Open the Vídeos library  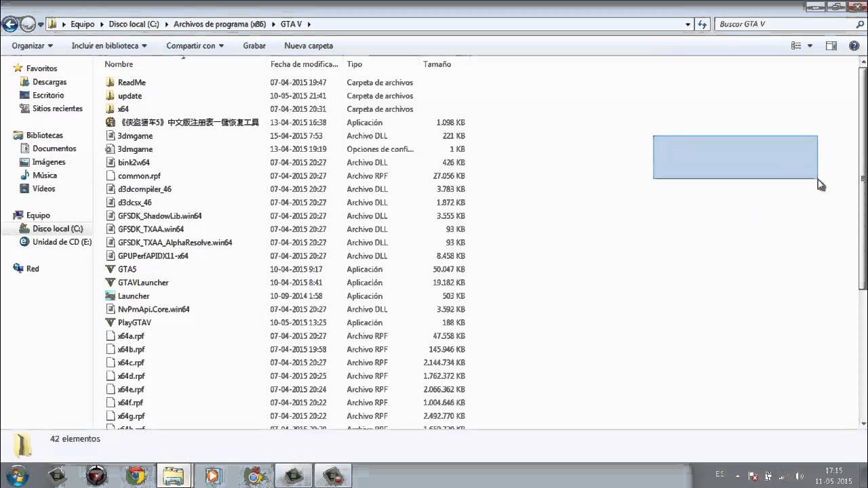point(43,188)
